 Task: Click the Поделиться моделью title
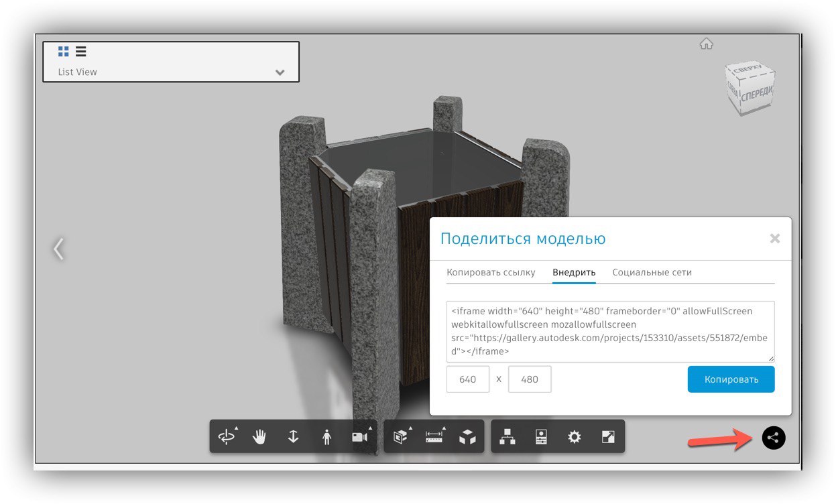(523, 239)
